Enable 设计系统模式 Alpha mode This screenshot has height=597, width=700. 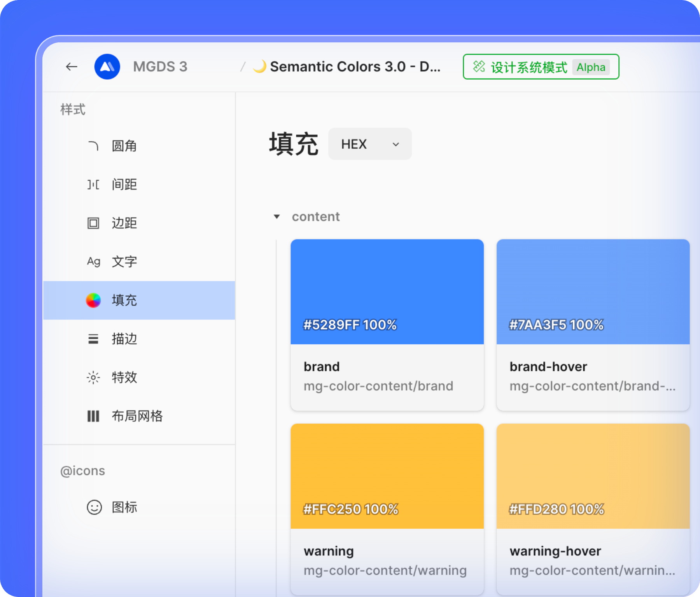(541, 66)
